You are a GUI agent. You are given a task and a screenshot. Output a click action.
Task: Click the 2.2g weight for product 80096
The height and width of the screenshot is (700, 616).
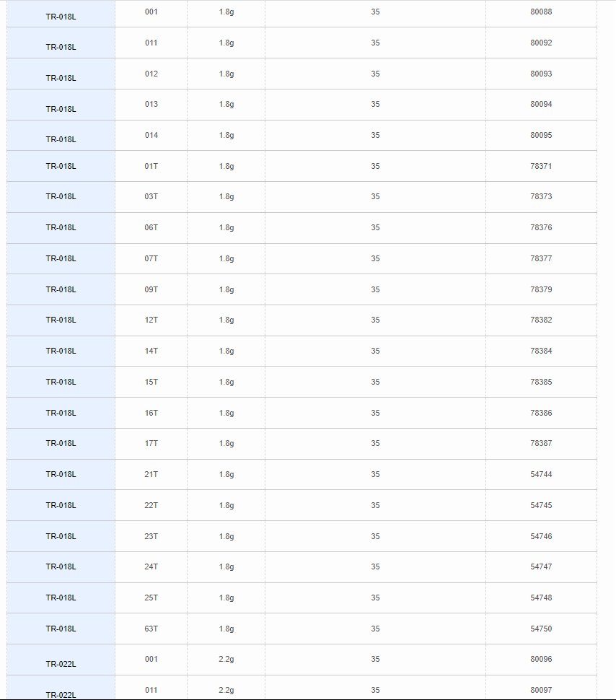coord(226,660)
